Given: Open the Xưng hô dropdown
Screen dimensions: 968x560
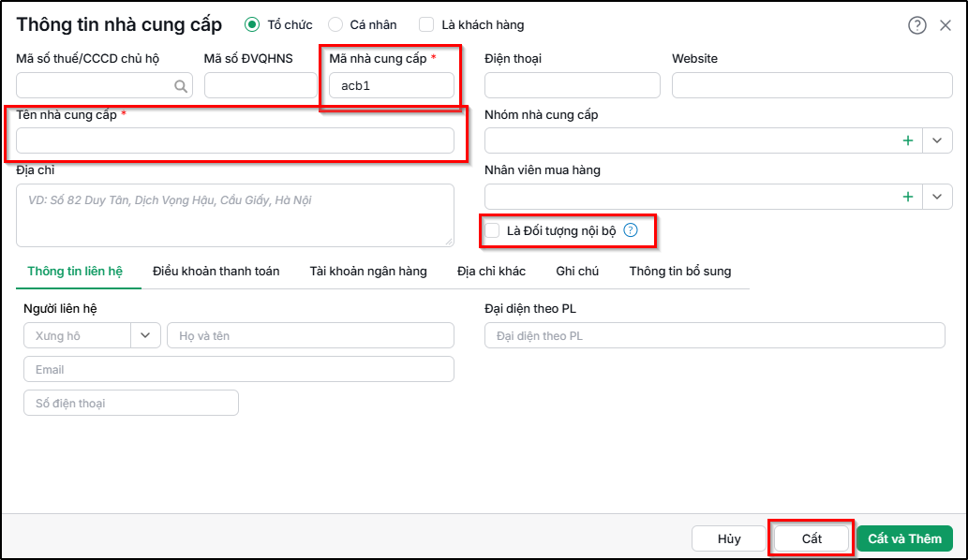Looking at the screenshot, I should (x=92, y=335).
